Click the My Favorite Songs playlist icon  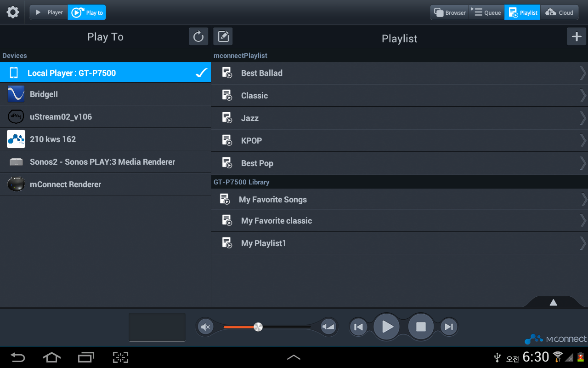[225, 199]
